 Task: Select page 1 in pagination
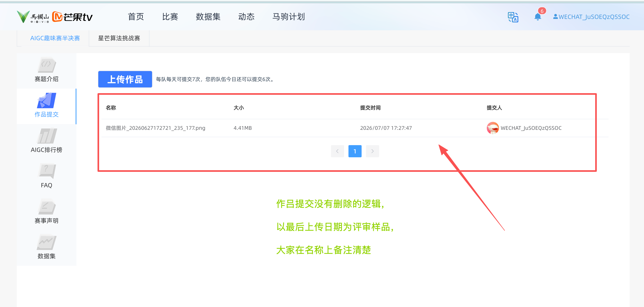[x=355, y=151]
